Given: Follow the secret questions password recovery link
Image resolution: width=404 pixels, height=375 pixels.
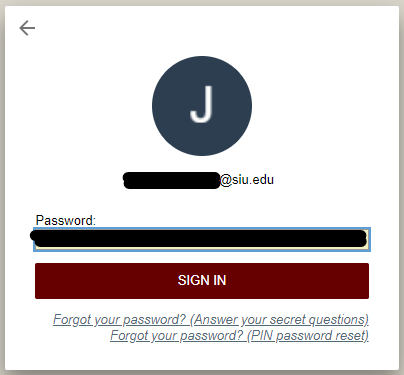Looking at the screenshot, I should pyautogui.click(x=211, y=319).
